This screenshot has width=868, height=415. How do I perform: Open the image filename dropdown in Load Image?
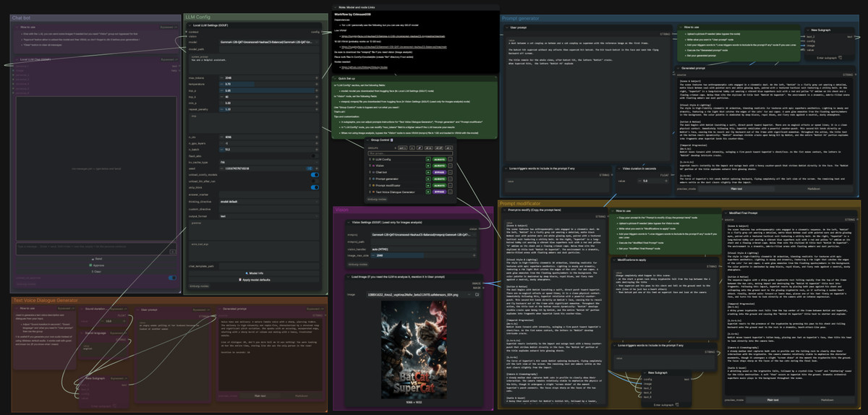tap(419, 294)
